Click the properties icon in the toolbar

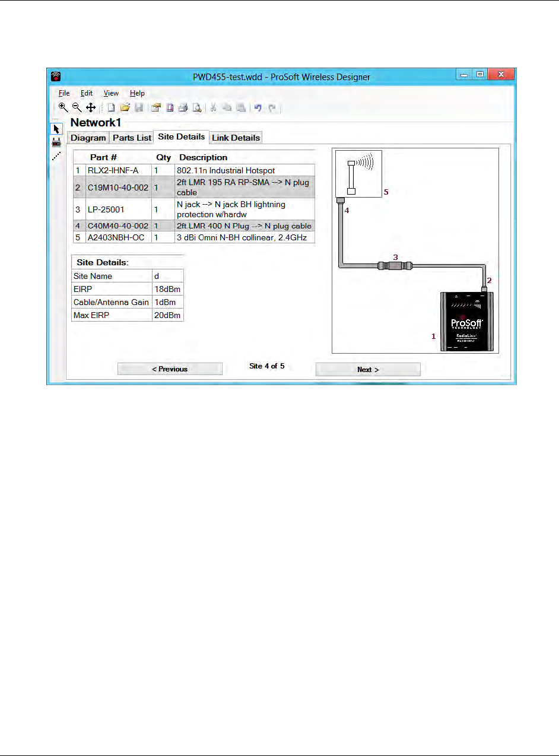[x=156, y=107]
